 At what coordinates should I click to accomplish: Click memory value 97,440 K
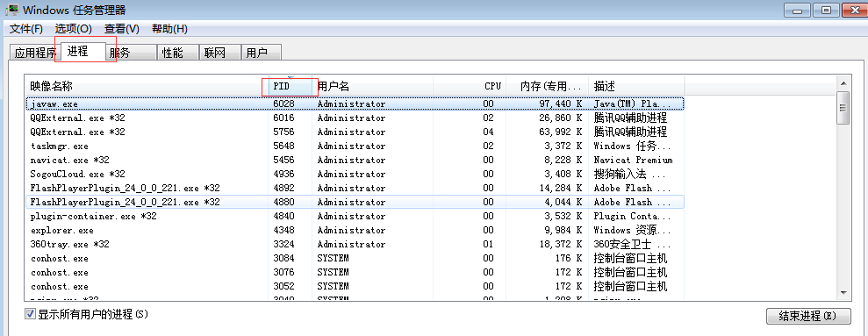[x=561, y=104]
